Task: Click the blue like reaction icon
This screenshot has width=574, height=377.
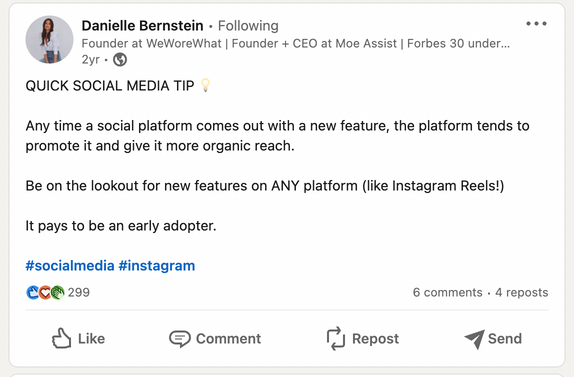Action: [x=33, y=292]
